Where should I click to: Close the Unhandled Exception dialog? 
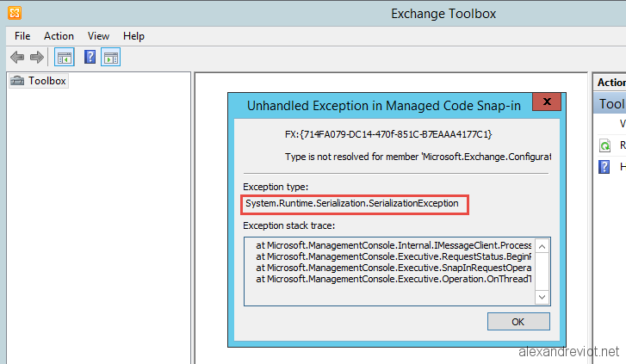point(547,102)
